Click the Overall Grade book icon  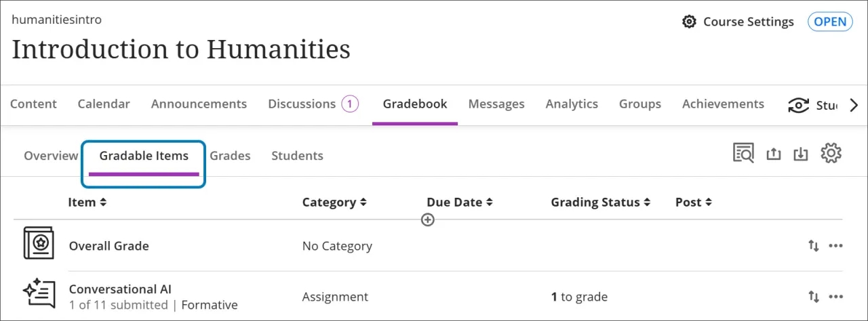(39, 243)
